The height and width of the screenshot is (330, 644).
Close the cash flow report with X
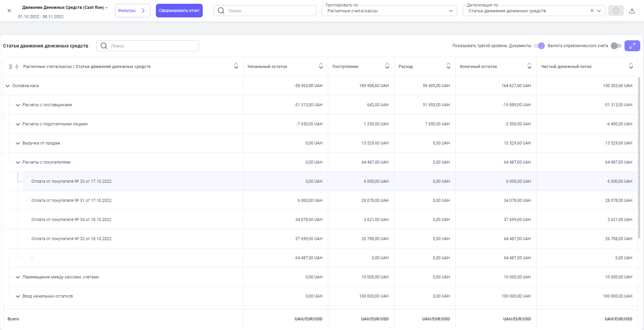(9, 11)
